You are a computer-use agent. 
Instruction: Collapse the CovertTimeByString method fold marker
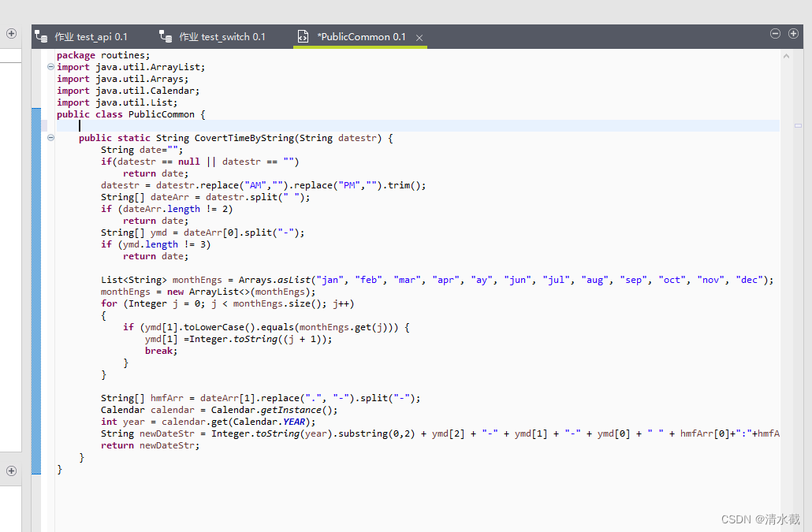tap(50, 138)
